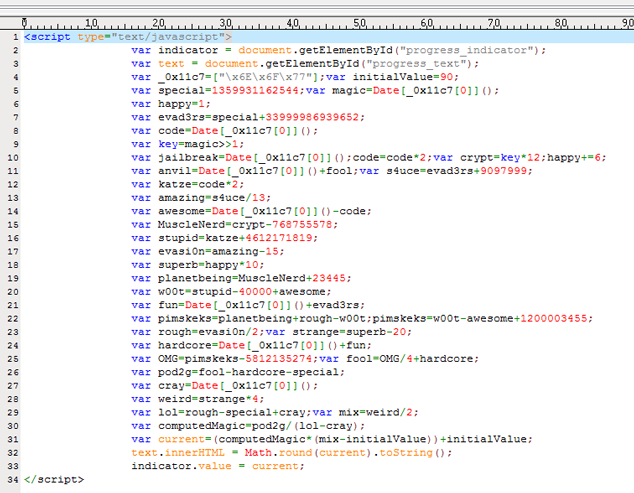Click variable hardcore declaration on line 24

[185, 345]
